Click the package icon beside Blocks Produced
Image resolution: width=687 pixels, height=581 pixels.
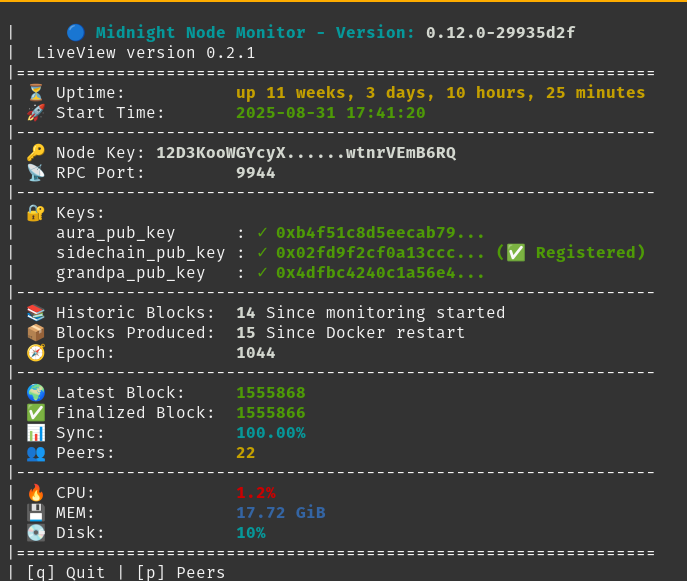pyautogui.click(x=36, y=333)
